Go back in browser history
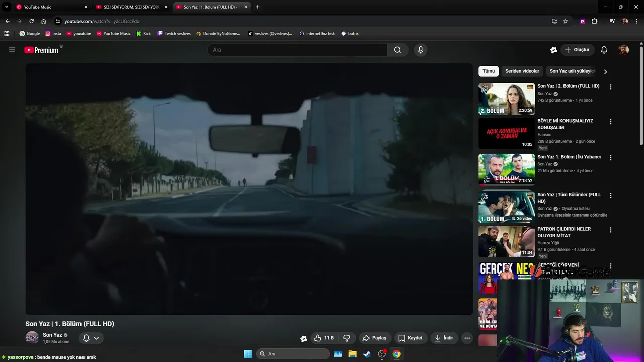Screen dimensions: 644x362 7,21
